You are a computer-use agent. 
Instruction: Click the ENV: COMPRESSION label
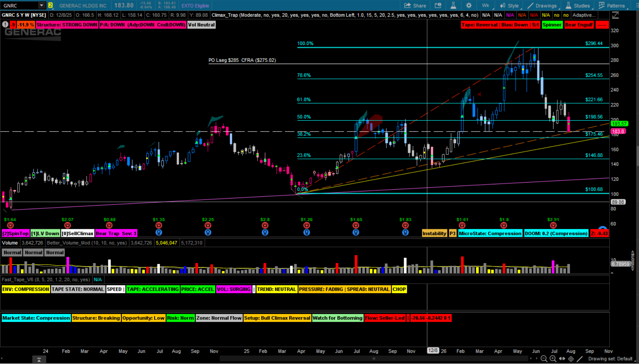pyautogui.click(x=26, y=289)
